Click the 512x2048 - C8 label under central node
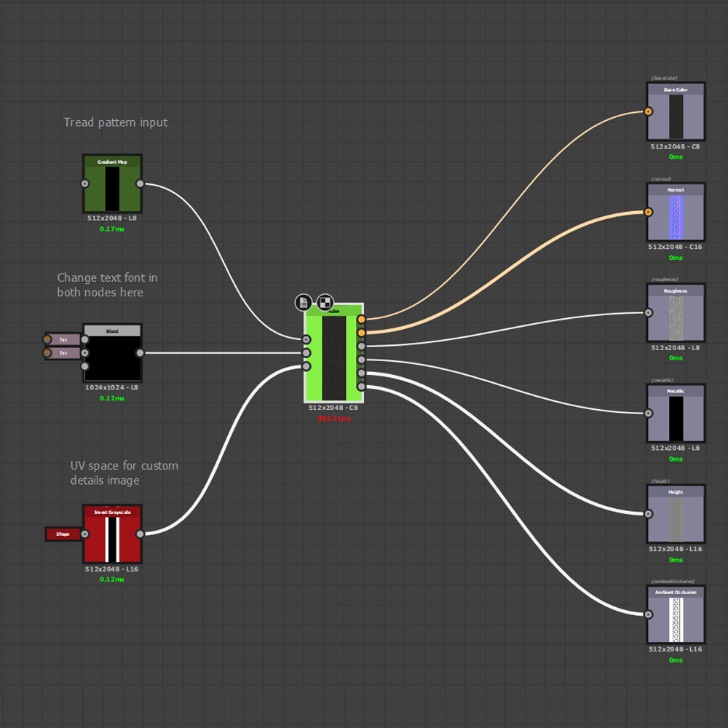This screenshot has height=728, width=728. click(334, 408)
